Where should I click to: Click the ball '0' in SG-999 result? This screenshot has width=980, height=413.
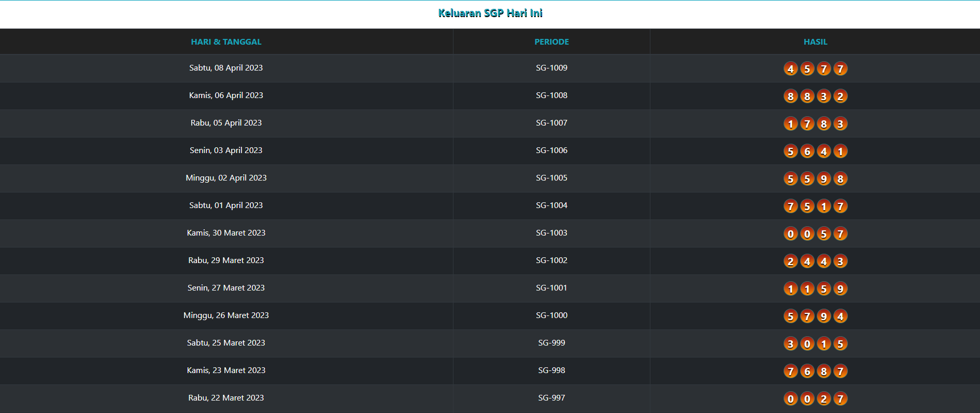[x=807, y=343]
